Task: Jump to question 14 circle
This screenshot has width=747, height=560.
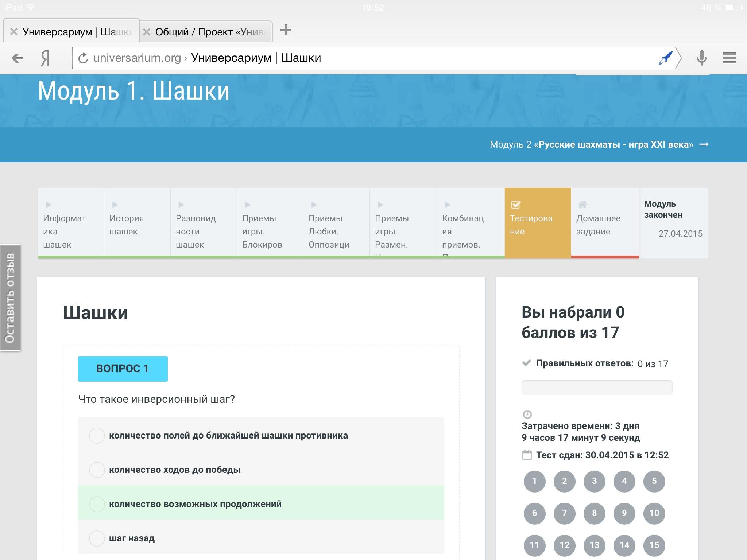Action: [624, 545]
